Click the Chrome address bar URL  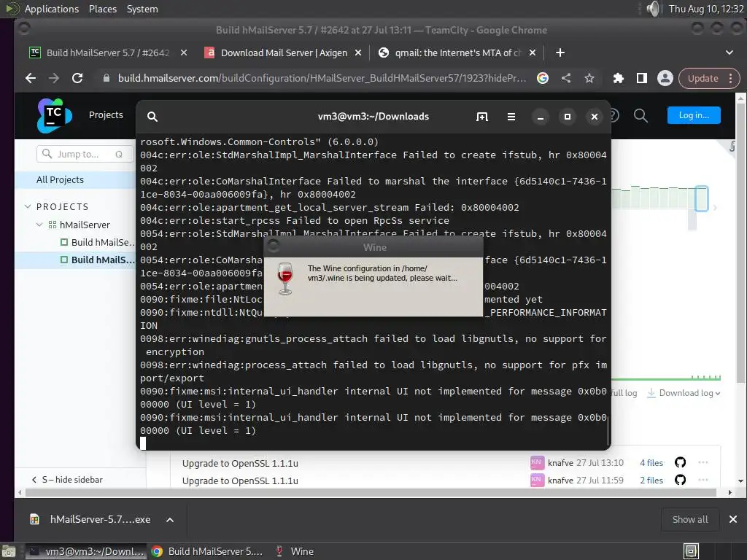tap(322, 78)
